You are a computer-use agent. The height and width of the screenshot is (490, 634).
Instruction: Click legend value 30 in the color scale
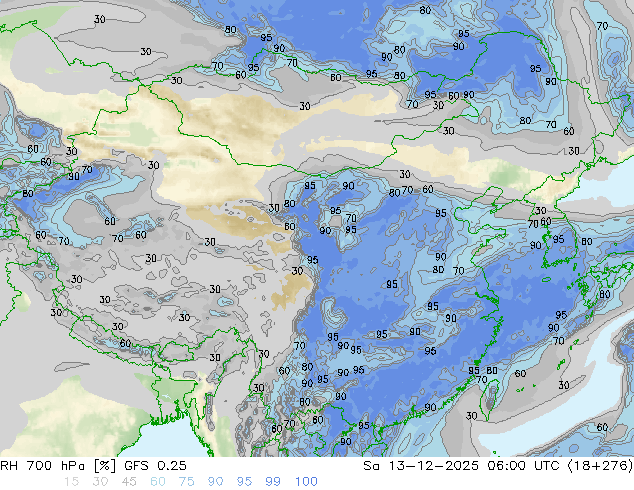[x=100, y=482]
